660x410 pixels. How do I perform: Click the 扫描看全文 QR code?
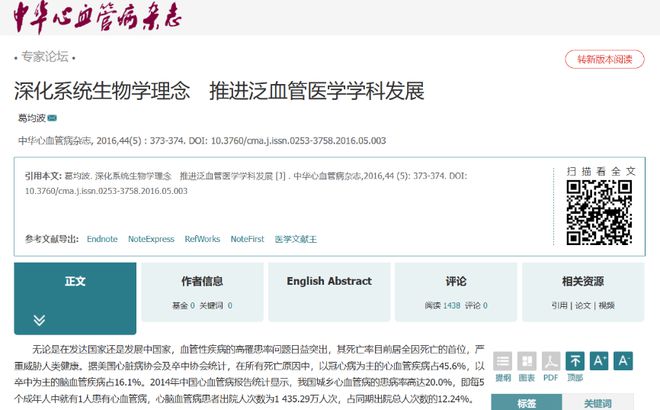[593, 211]
